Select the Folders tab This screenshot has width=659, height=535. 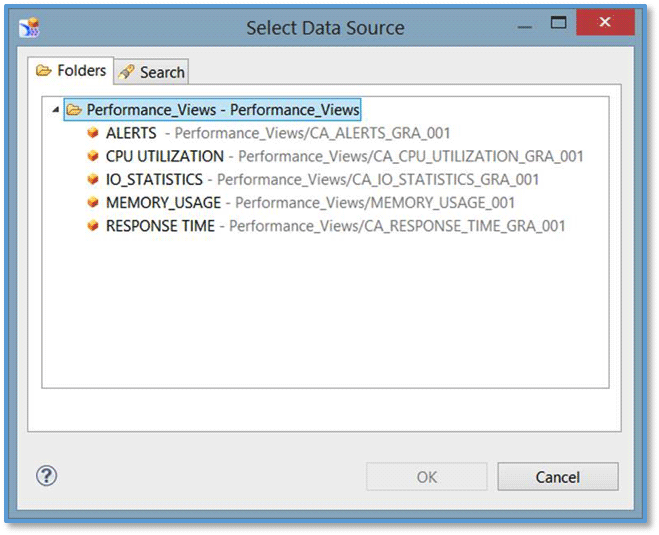coord(70,71)
